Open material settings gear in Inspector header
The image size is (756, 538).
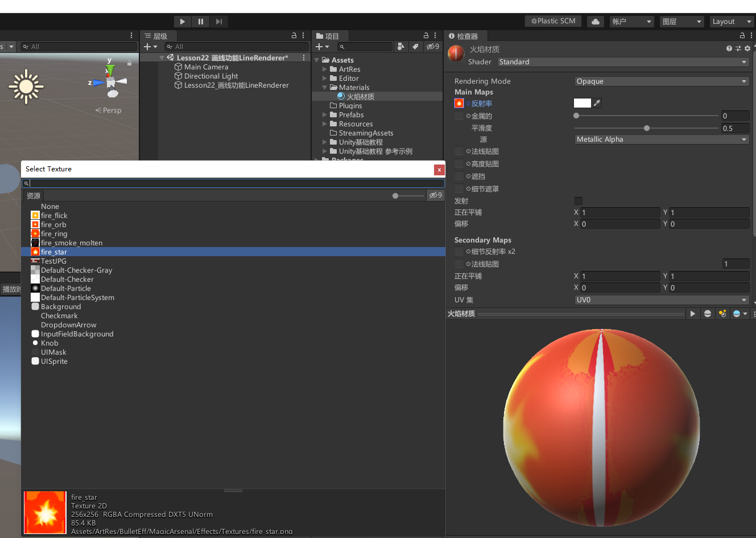pyautogui.click(x=747, y=48)
